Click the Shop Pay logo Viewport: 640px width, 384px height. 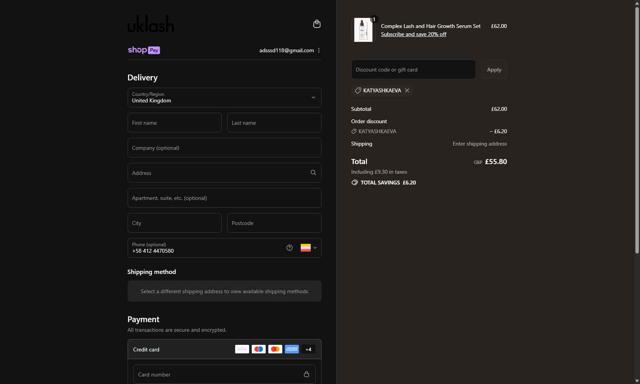tap(144, 50)
